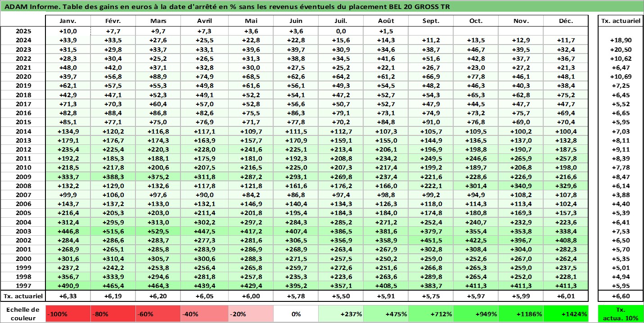Viewport: 644px width, 323px height.
Task: Click the October 2023 value +46,7
Action: tap(476, 49)
